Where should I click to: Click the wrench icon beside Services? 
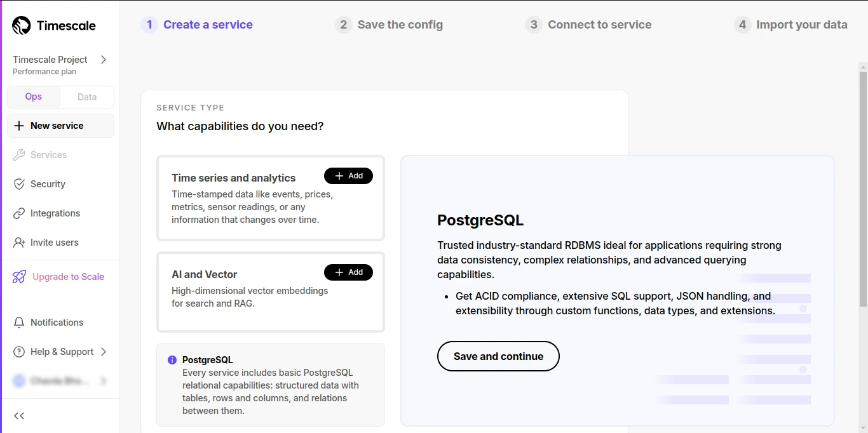(19, 155)
